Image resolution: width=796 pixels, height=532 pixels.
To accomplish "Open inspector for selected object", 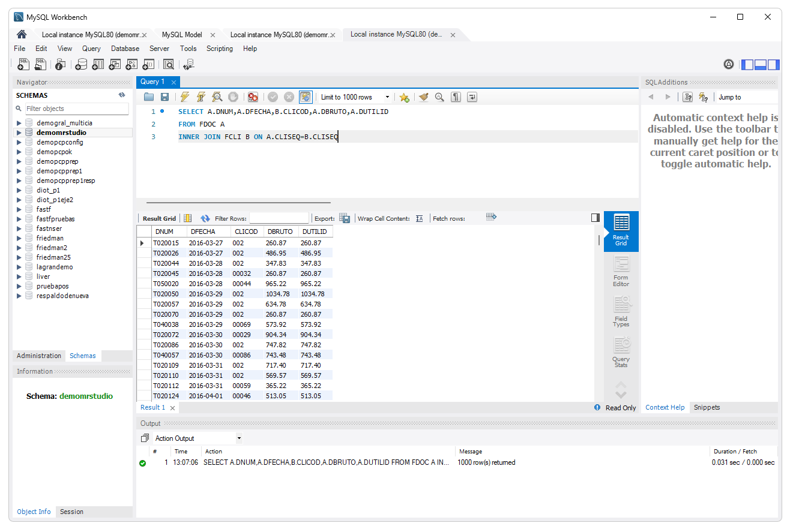I will click(x=60, y=64).
